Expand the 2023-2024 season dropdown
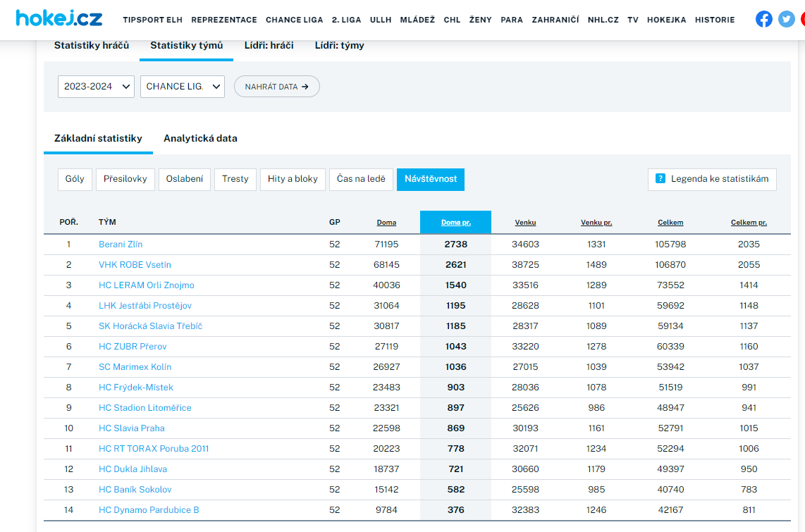This screenshot has height=532, width=805. 96,87
